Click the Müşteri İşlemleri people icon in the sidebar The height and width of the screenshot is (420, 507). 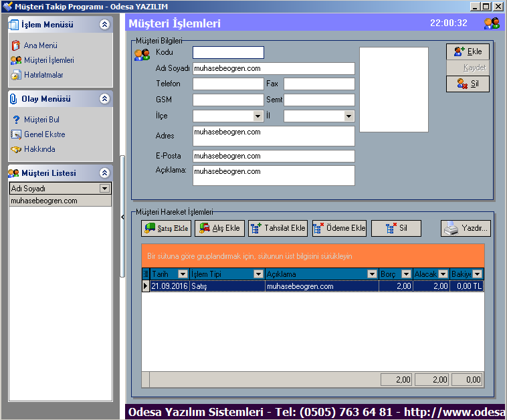16,60
